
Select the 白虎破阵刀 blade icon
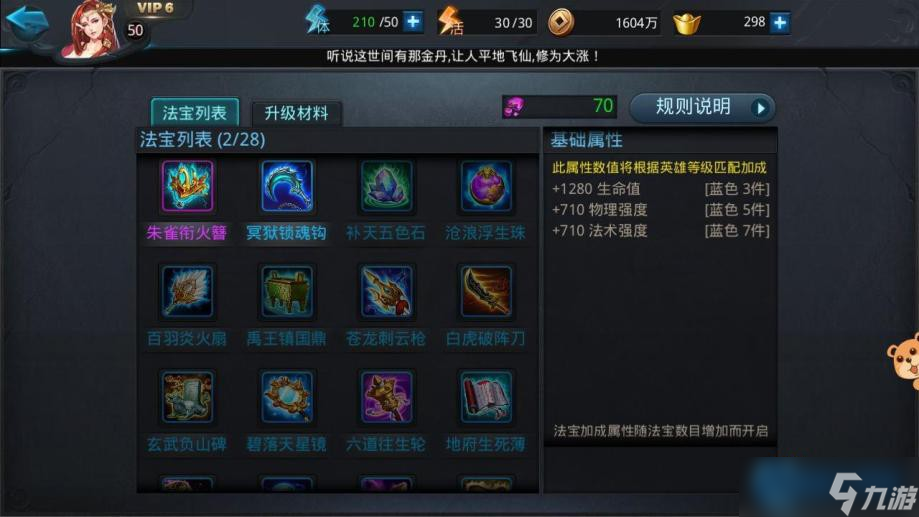click(486, 291)
